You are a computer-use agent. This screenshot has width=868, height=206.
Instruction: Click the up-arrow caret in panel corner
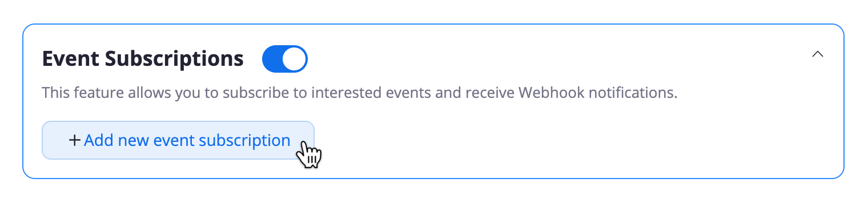(818, 54)
